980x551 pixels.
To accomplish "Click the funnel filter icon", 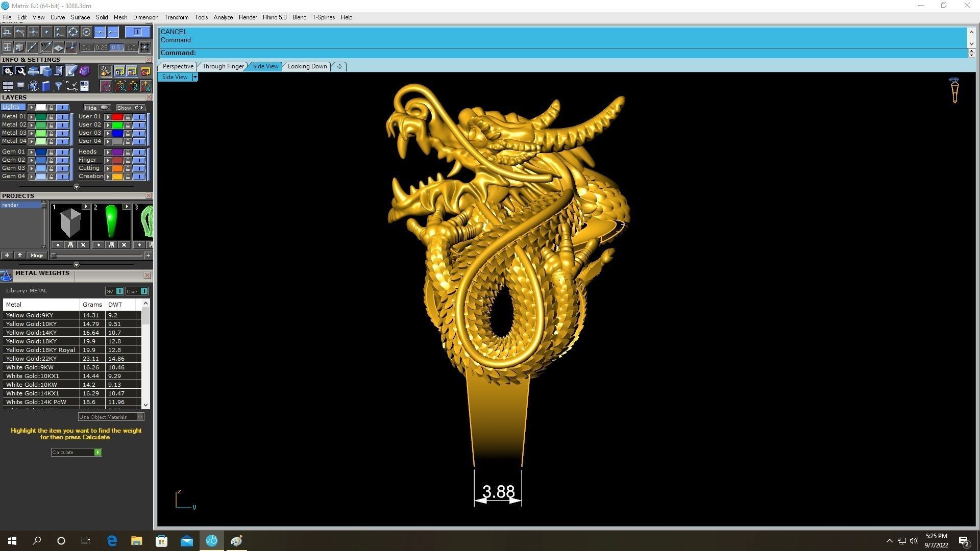I will point(58,86).
